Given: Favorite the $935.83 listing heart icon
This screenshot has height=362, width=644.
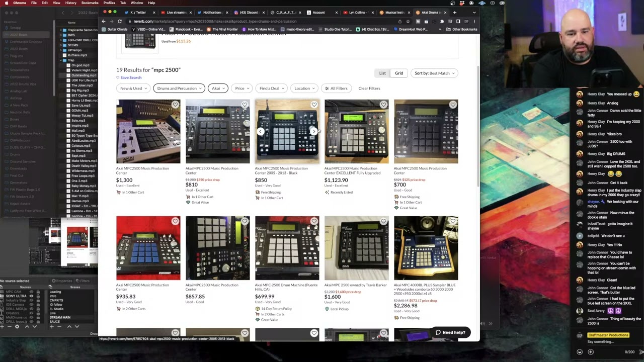Looking at the screenshot, I should tap(175, 221).
